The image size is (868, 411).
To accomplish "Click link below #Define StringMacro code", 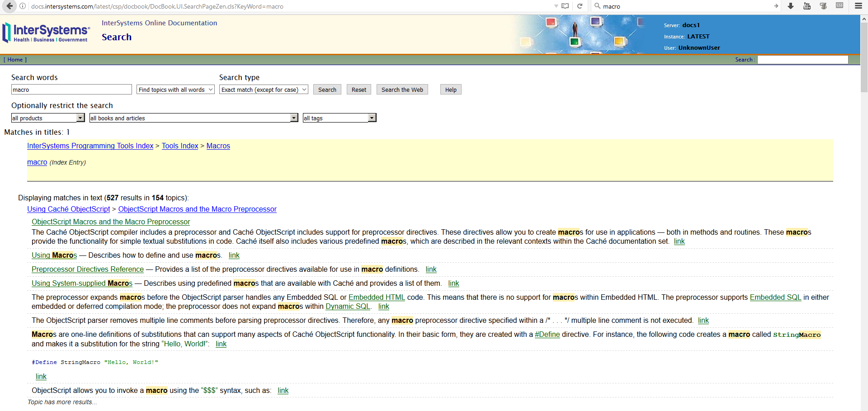I will pyautogui.click(x=41, y=376).
